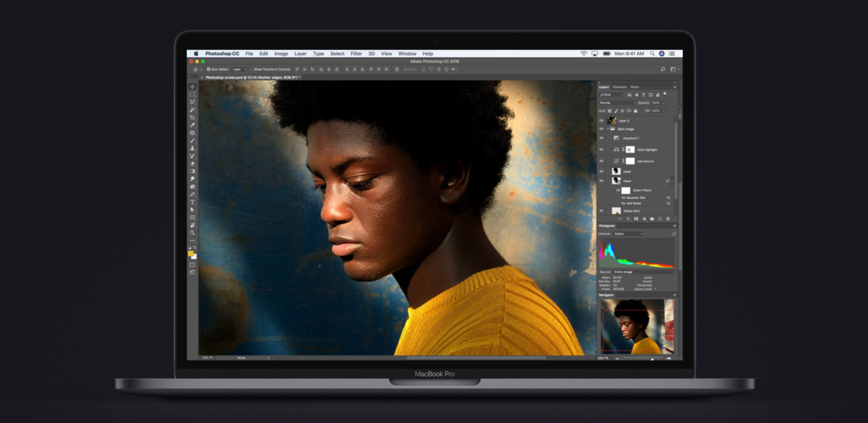This screenshot has width=868, height=423.
Task: Select the Move tool in the toolbox
Action: [192, 86]
